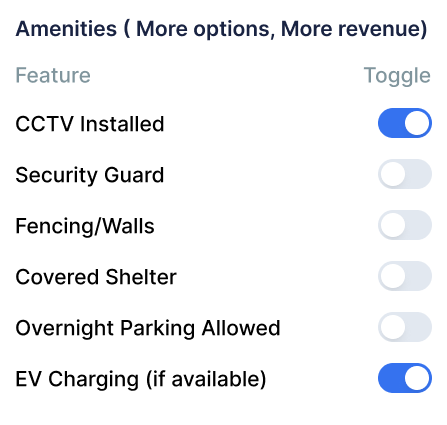The width and height of the screenshot is (447, 425).
Task: Click the word 'Allowed' in the overnight label
Action: coord(241,328)
